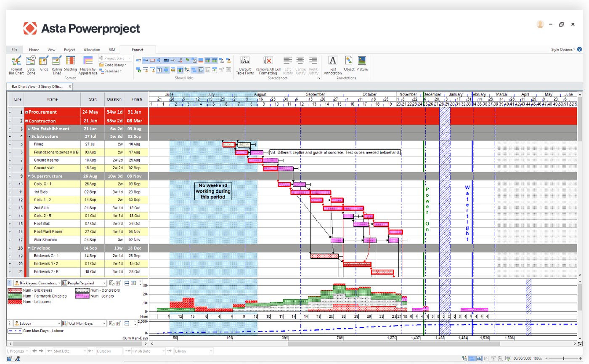Open the Baselines dropdown
Image resolution: width=589 pixels, height=364 pixels.
coord(110,71)
